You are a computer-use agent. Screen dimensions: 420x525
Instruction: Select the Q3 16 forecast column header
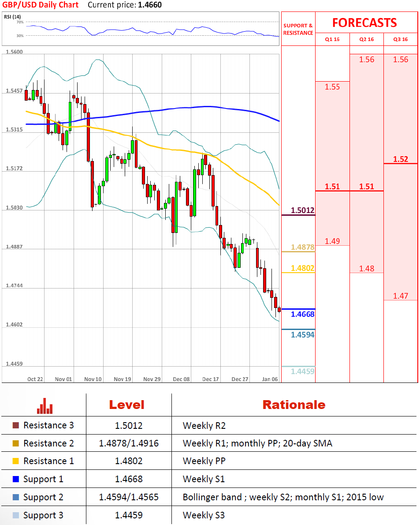[x=401, y=39]
